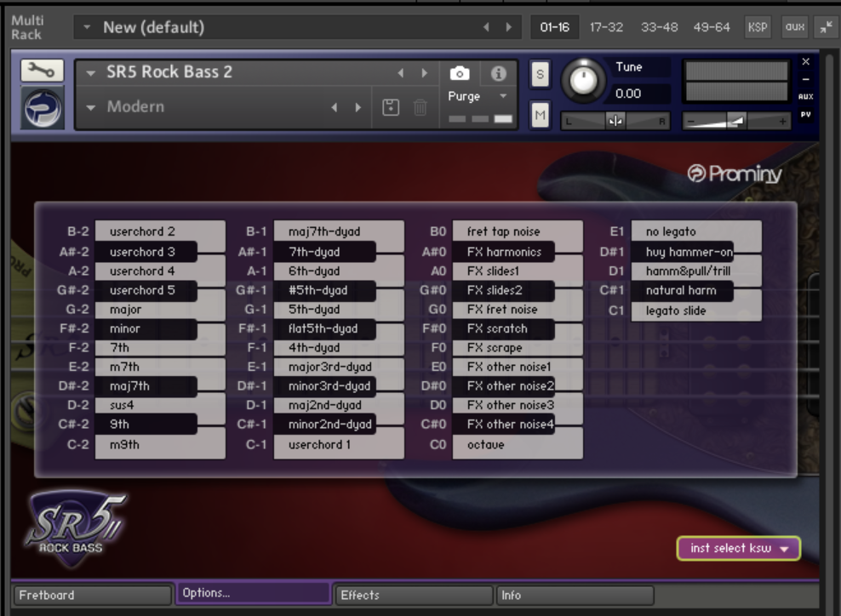Switch to rack page 01-16

[555, 27]
